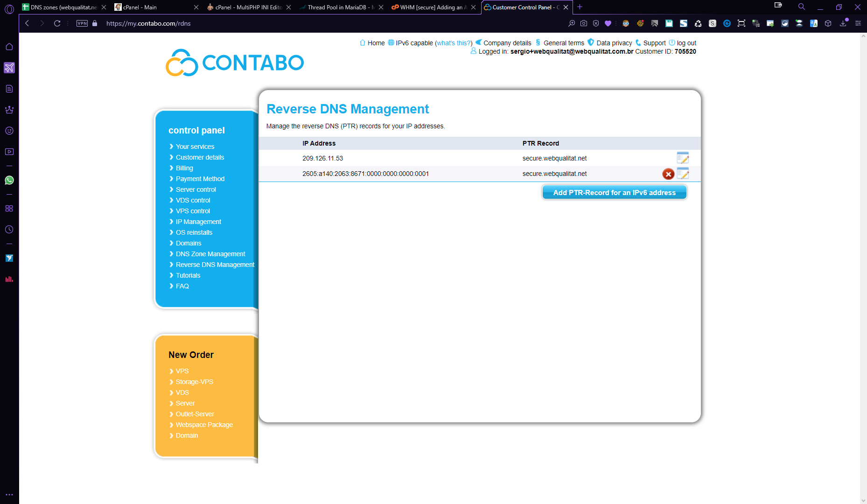Switch to the Thread Pool in MariaDB tab

pyautogui.click(x=341, y=7)
